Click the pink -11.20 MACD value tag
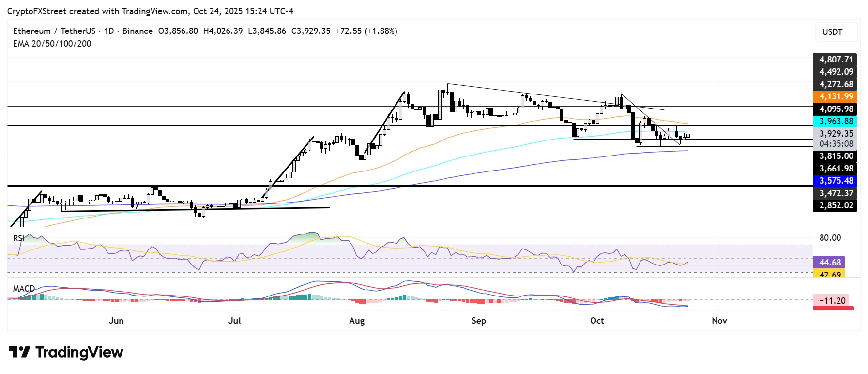This screenshot has height=374, width=868. click(832, 300)
